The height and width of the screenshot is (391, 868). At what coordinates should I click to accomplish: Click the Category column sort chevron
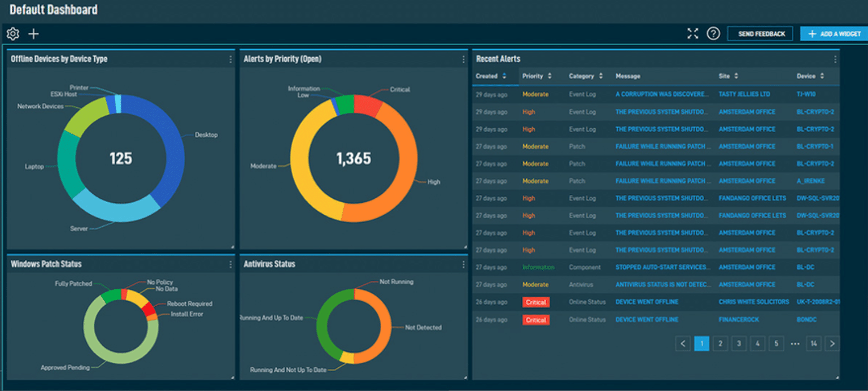(601, 76)
